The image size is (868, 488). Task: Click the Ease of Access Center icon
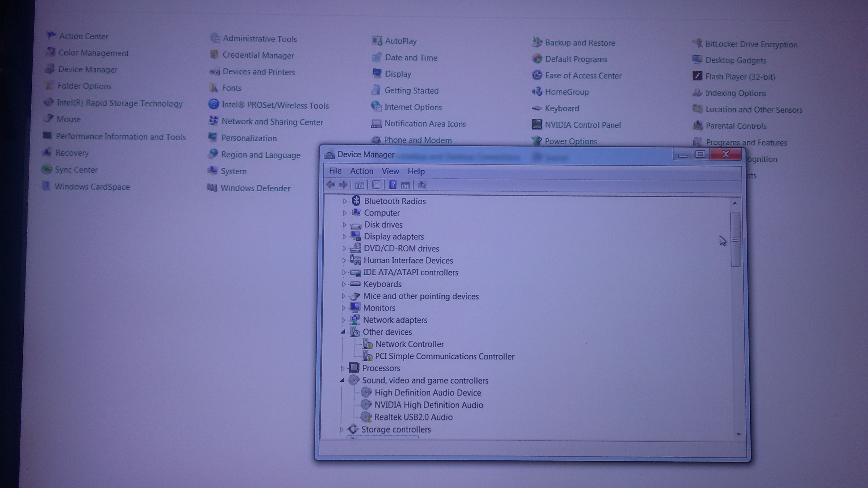pyautogui.click(x=537, y=75)
